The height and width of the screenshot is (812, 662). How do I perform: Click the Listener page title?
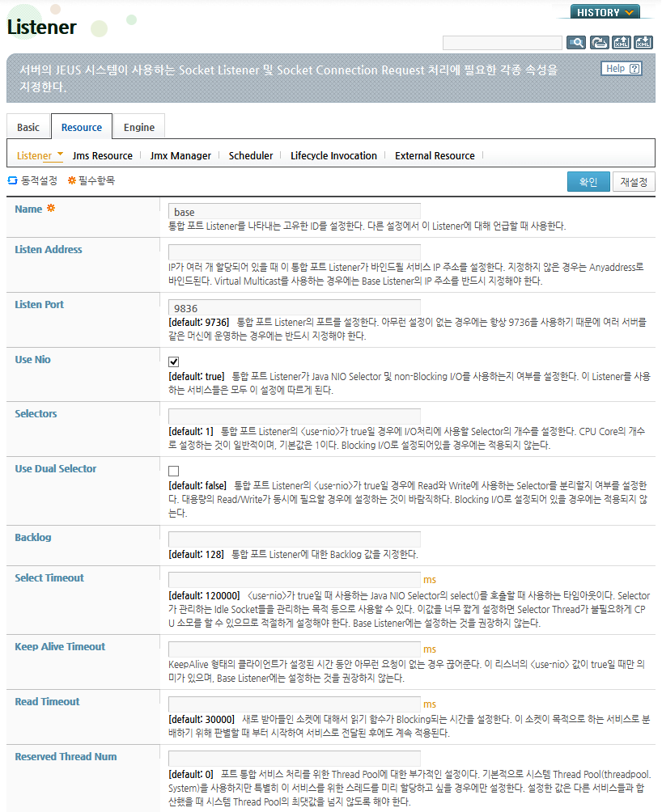41,27
